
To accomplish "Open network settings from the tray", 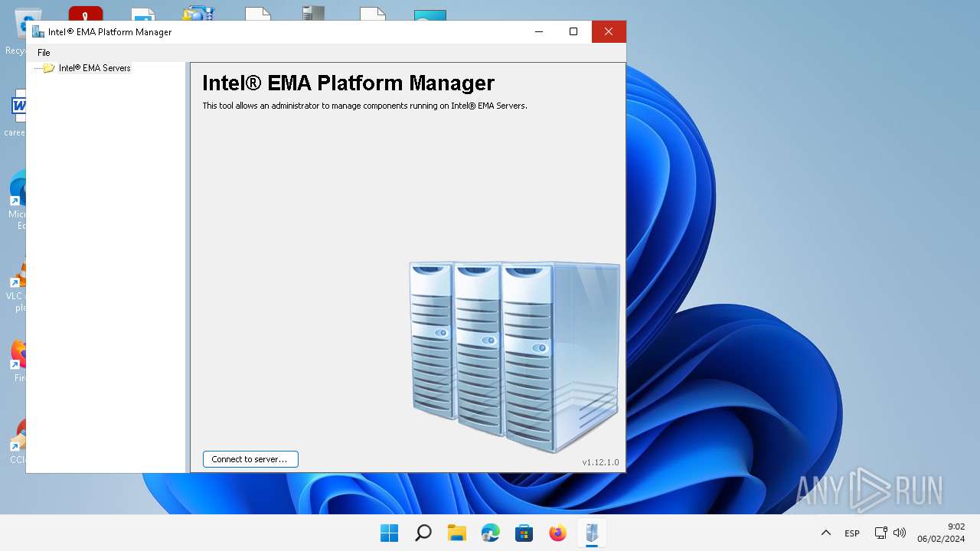I will click(x=881, y=533).
